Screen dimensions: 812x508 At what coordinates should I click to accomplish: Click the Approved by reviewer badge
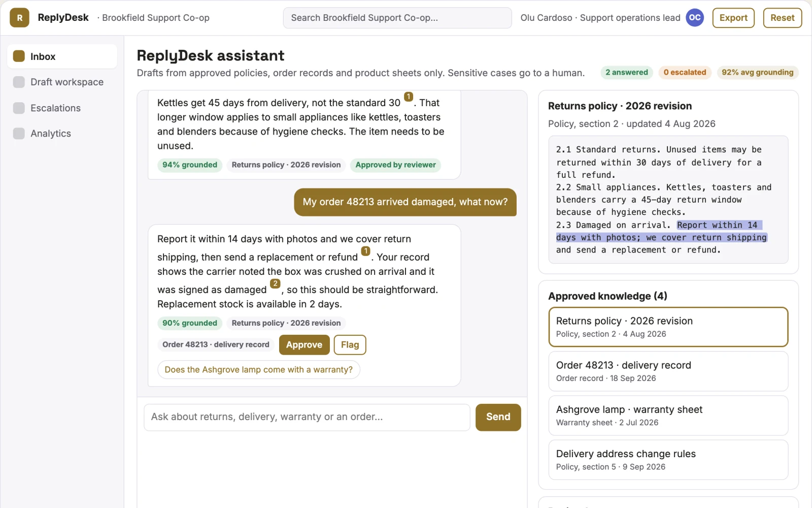pyautogui.click(x=395, y=165)
